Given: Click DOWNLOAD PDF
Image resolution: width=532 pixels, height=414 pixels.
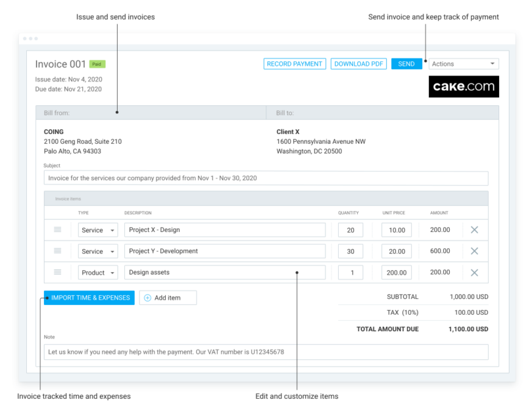Looking at the screenshot, I should [x=358, y=63].
